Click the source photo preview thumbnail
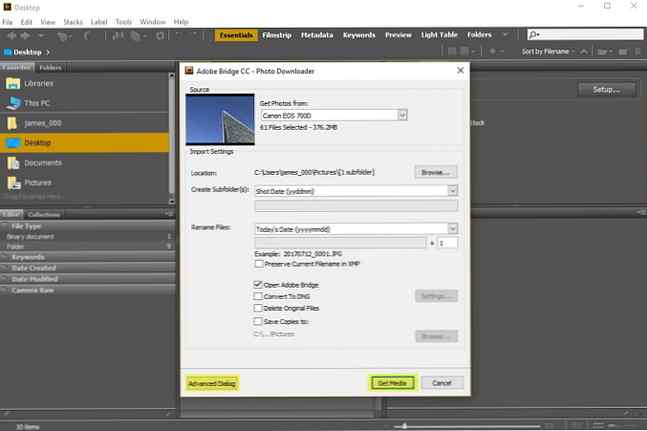Screen dimensions: 647x431 point(220,120)
